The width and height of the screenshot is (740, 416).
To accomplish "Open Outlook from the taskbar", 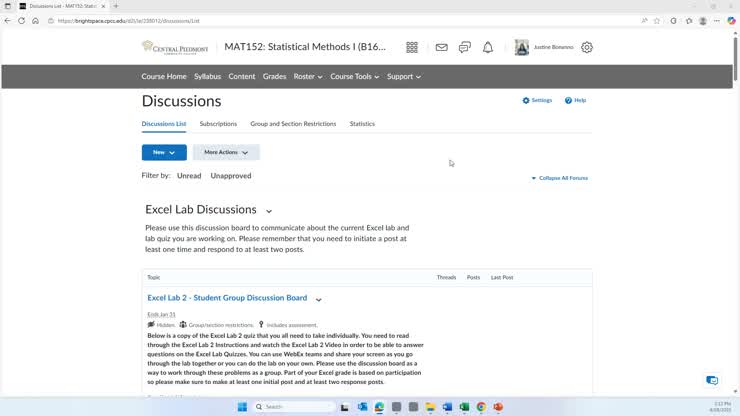I will point(362,407).
